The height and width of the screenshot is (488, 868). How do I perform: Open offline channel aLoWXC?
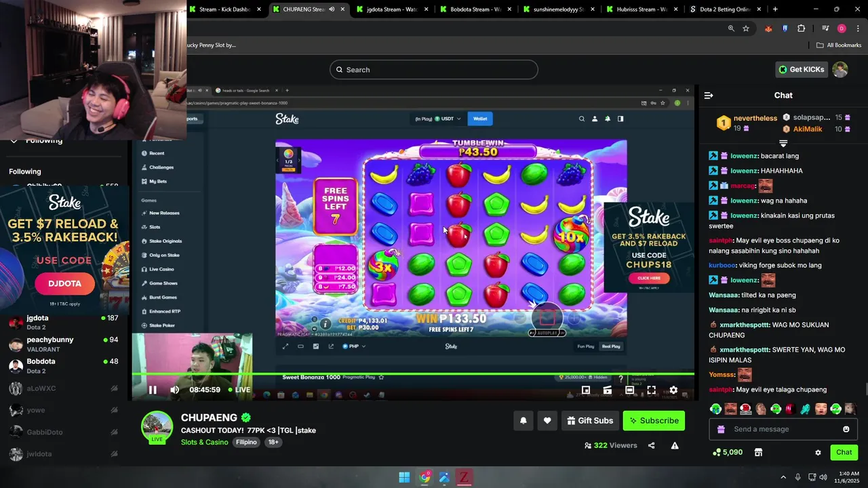tap(64, 388)
